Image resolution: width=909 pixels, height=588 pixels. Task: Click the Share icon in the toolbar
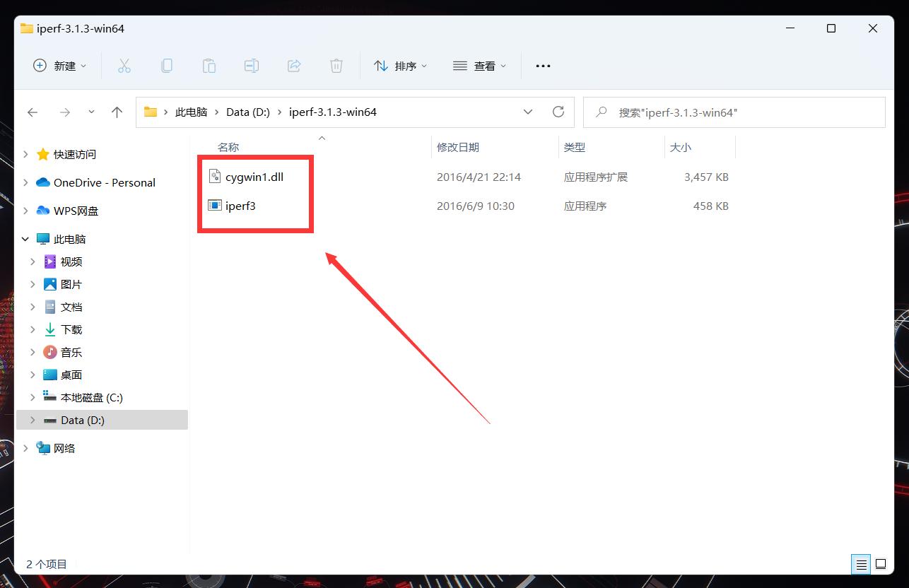click(x=294, y=66)
